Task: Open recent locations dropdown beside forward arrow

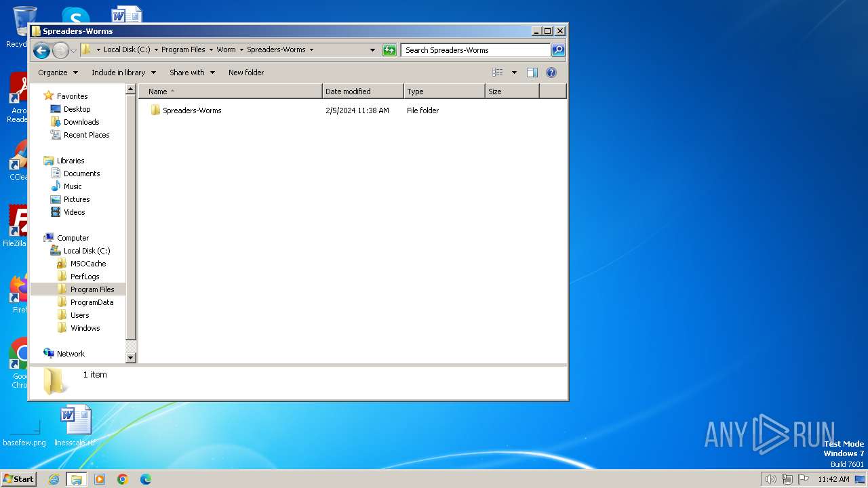Action: (73, 51)
